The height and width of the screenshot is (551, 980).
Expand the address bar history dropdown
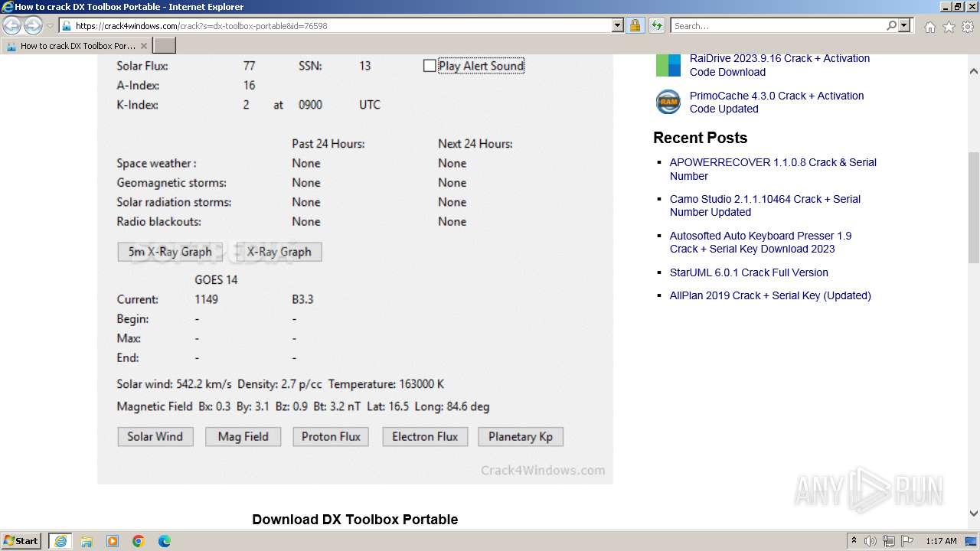(618, 25)
